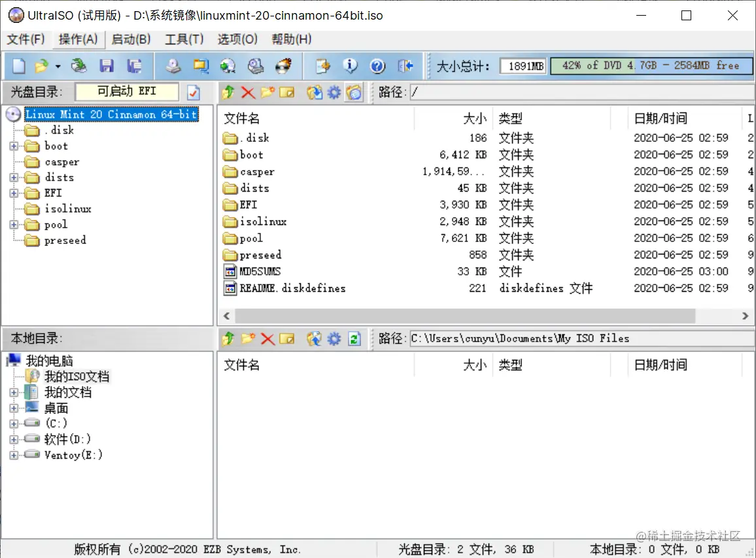Screen dimensions: 756x558
Task: Create new folder in image toolbar
Action: pos(267,92)
